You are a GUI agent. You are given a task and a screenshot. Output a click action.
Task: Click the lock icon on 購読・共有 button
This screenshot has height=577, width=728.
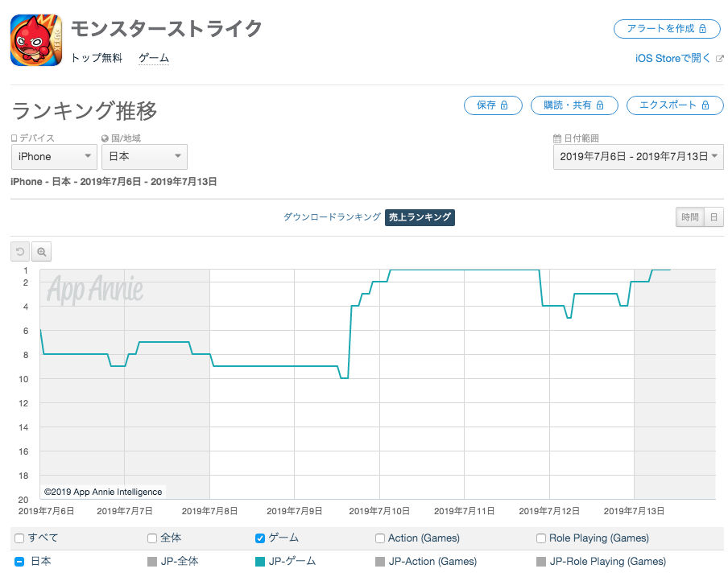(x=600, y=105)
